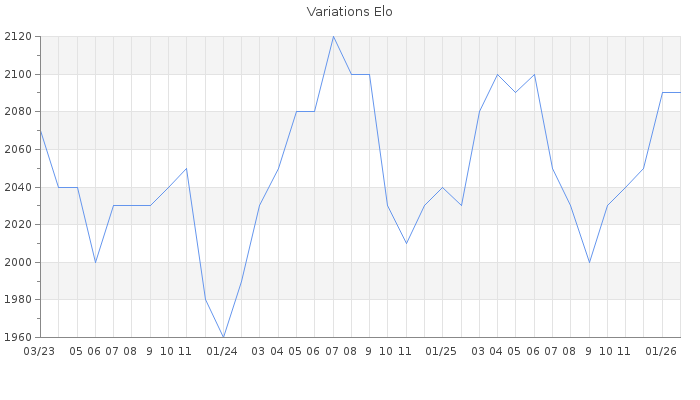
Task: Click the 2080 y-axis label
Action: tap(17, 112)
